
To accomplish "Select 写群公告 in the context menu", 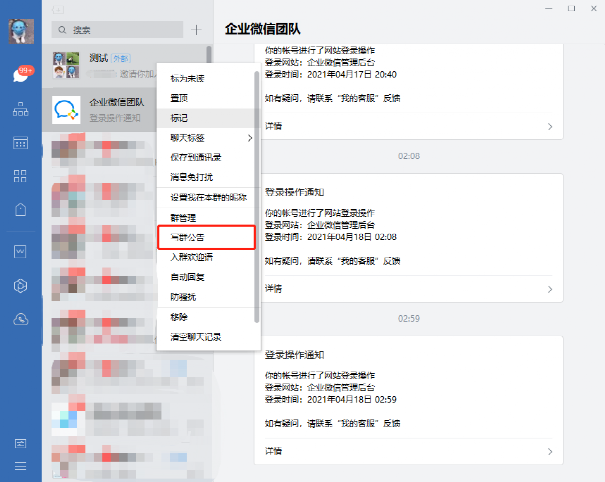I will (207, 237).
